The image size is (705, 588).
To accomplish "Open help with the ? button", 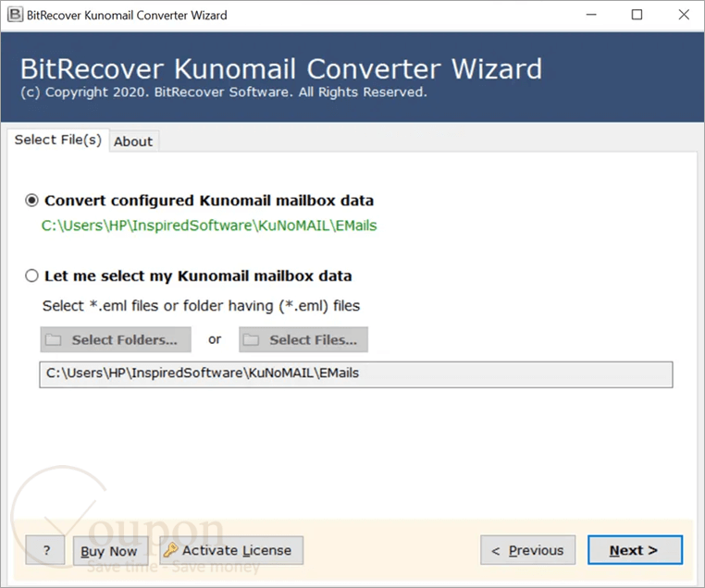I will click(x=45, y=550).
